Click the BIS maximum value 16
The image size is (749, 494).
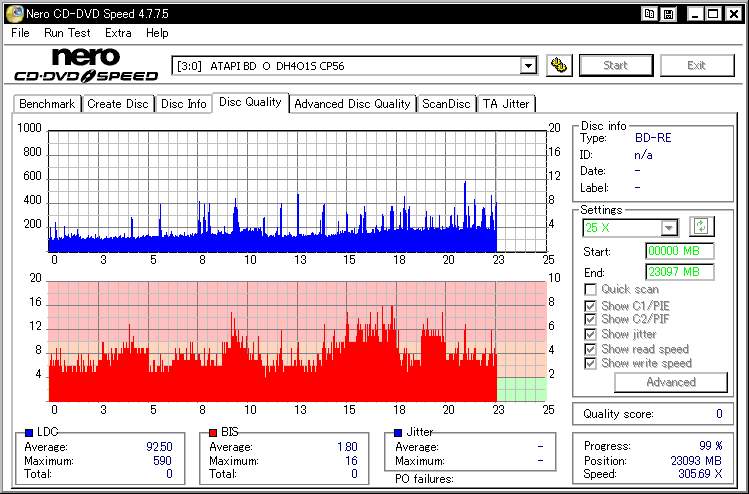click(352, 461)
